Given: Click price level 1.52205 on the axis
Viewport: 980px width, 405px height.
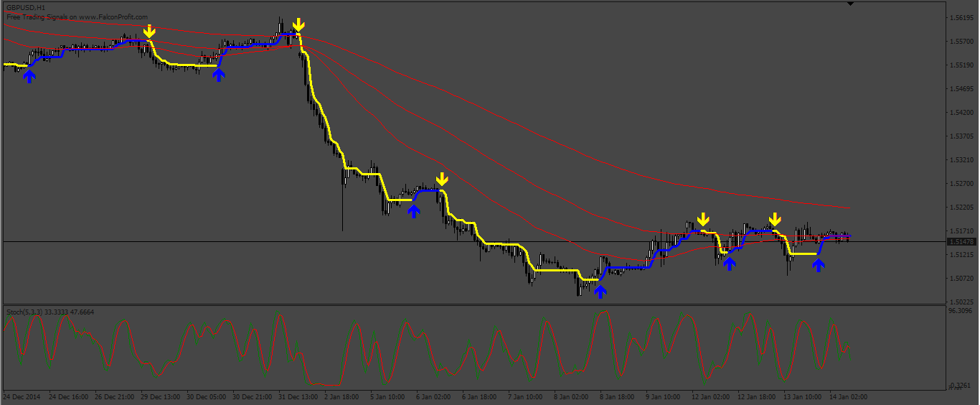Looking at the screenshot, I should pos(960,208).
